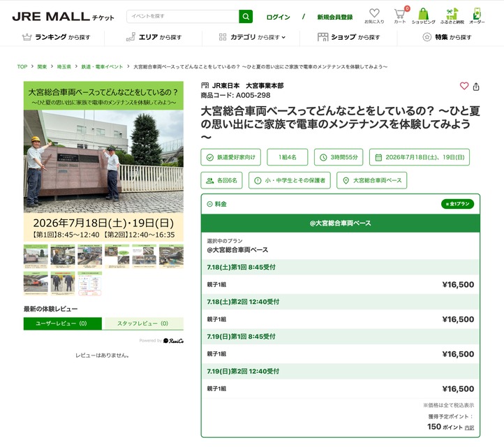Click the 1組4名 tag

pos(288,157)
